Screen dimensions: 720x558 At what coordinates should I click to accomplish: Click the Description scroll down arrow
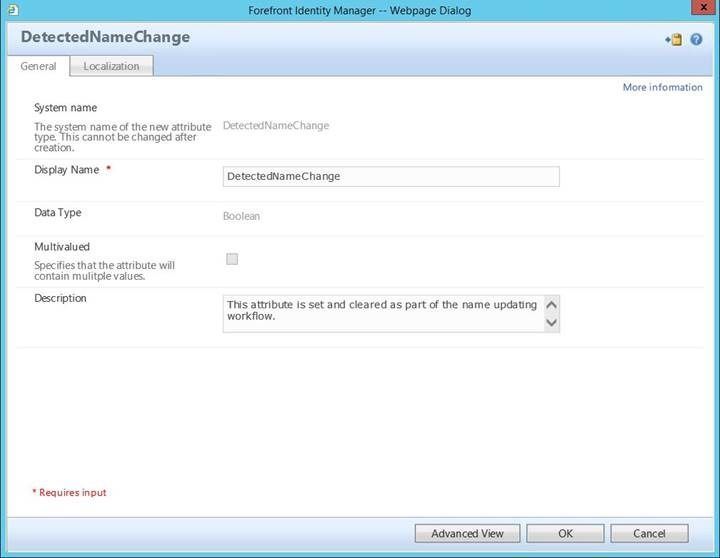(551, 322)
